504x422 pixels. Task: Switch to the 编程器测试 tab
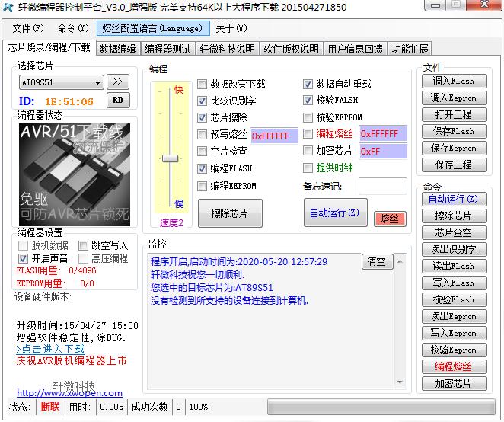167,49
